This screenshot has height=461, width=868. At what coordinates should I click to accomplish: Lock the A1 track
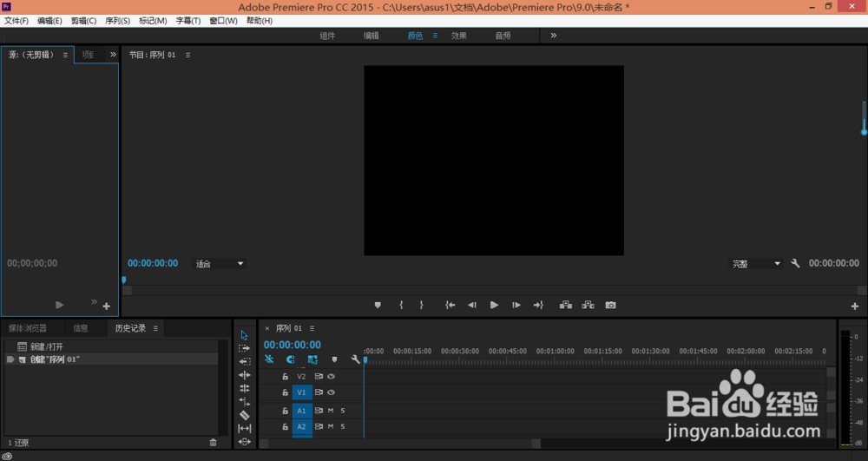285,411
